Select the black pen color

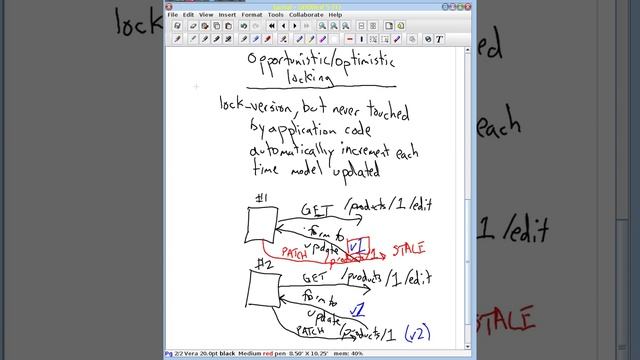pos(244,39)
